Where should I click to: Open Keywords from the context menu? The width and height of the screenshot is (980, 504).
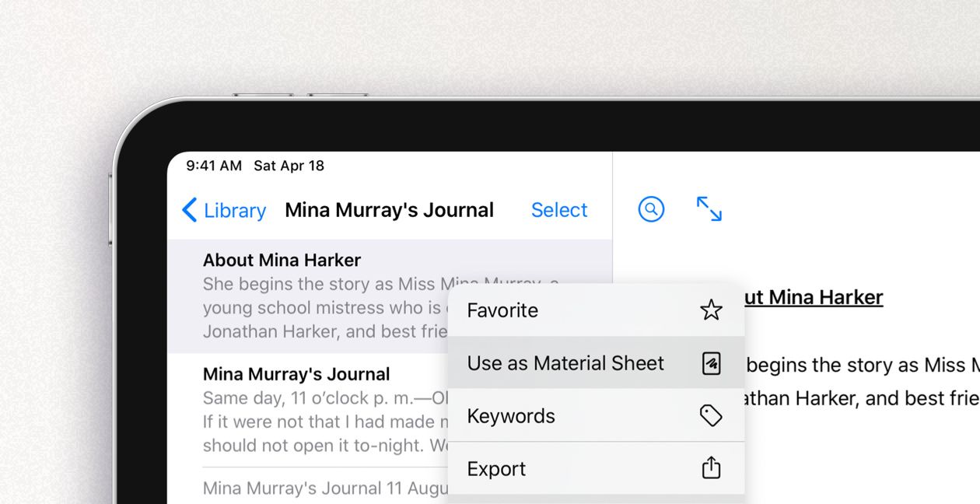(597, 416)
